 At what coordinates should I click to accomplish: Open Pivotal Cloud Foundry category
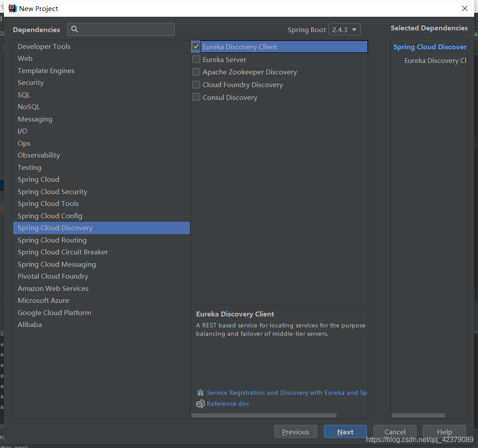pos(101,276)
